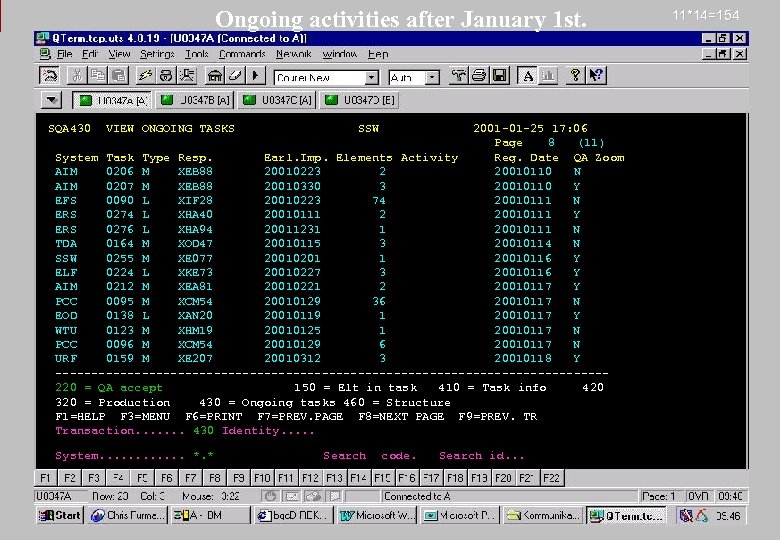Click the F9 function key button
Screen dimensions: 780x540
pyautogui.click(x=238, y=478)
